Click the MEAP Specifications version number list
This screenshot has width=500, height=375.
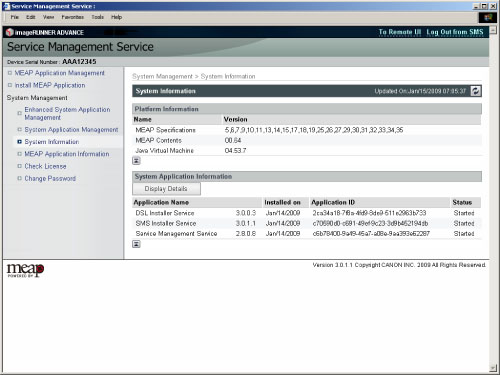coord(314,130)
